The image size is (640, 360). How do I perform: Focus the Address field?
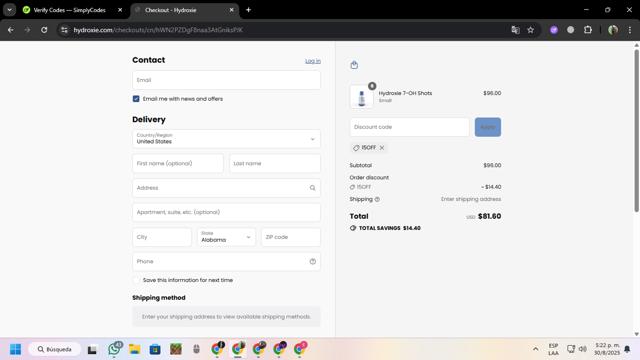(x=226, y=188)
